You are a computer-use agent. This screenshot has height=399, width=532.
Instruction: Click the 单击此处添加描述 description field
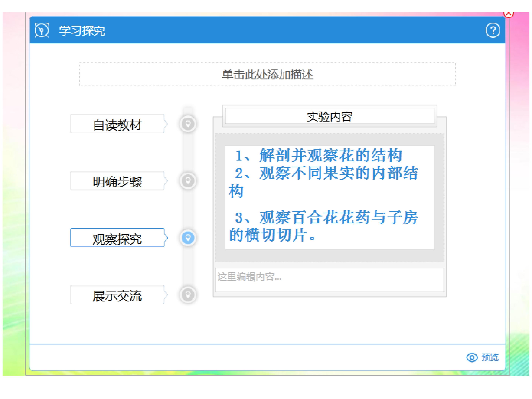pyautogui.click(x=267, y=74)
